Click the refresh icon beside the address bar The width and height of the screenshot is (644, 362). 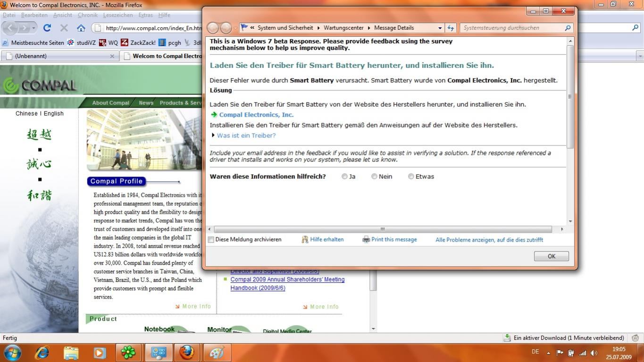pyautogui.click(x=451, y=28)
